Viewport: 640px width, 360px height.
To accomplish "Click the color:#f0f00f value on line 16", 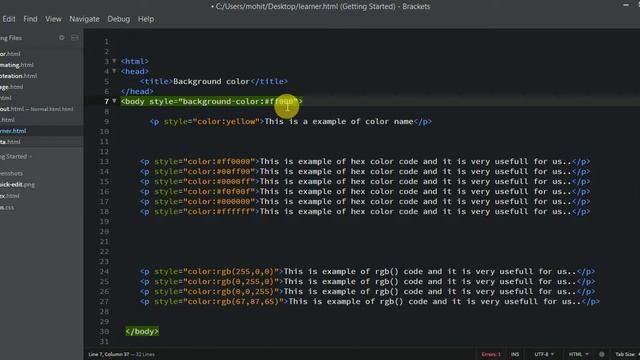I will (x=219, y=191).
